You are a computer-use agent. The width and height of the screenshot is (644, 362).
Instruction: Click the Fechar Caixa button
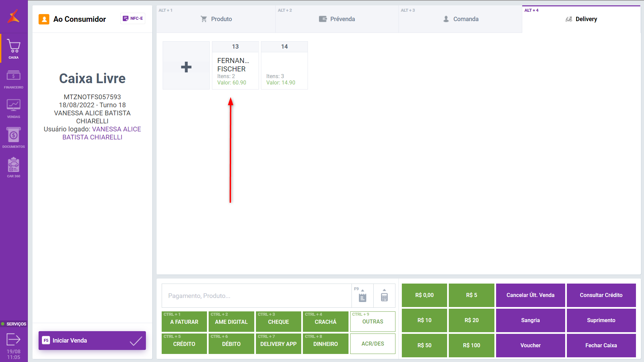click(601, 345)
